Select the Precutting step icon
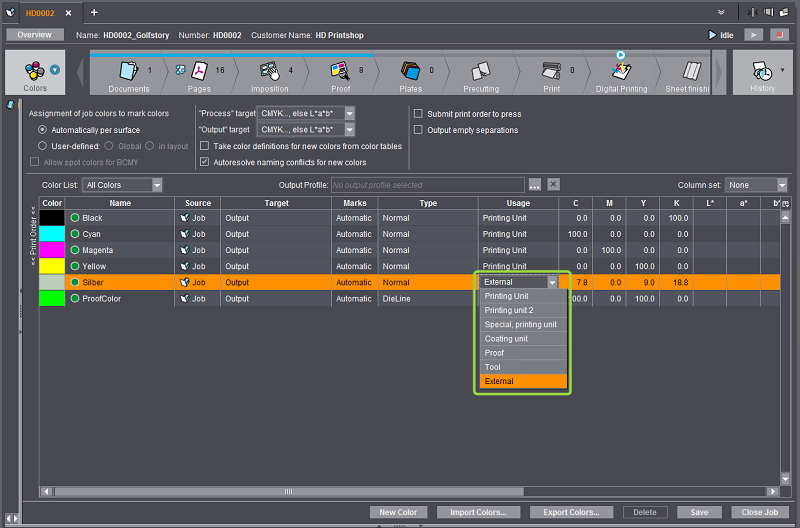 tap(481, 71)
